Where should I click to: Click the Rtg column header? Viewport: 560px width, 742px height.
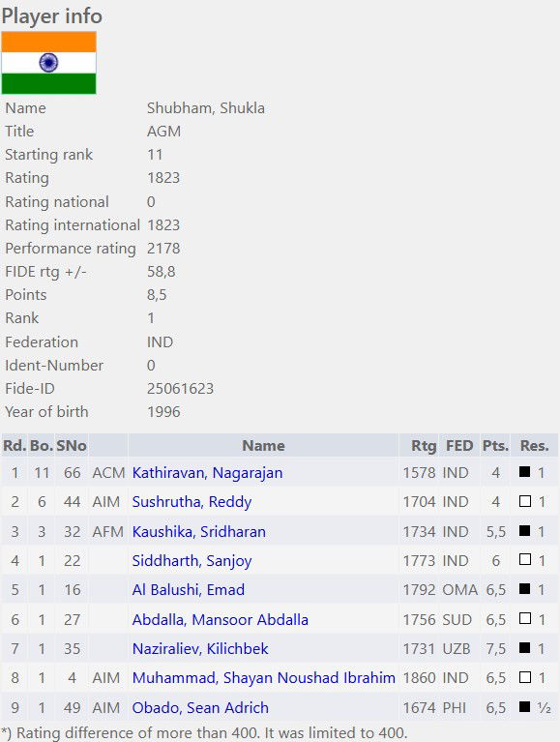pos(424,445)
